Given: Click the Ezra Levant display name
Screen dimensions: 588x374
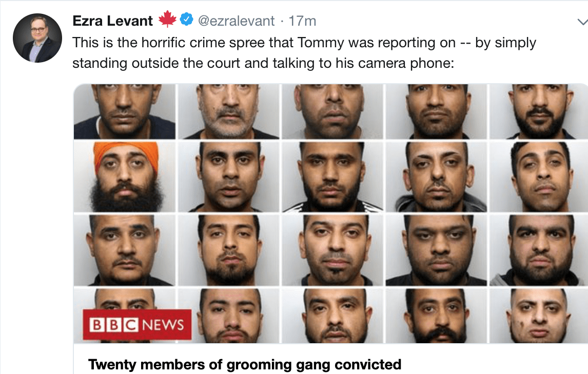Looking at the screenshot, I should click(112, 21).
